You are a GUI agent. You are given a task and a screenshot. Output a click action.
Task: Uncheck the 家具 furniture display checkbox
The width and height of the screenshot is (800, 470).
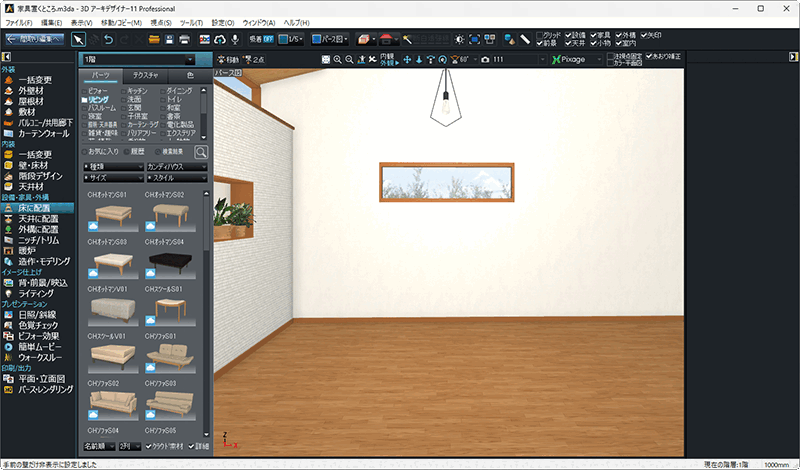click(x=594, y=34)
